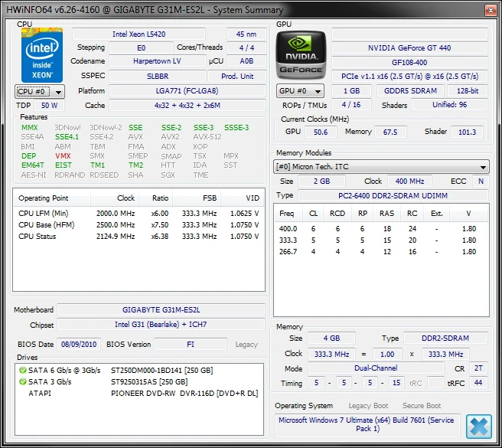
Task: Click green status icon for SATA 3 Gb/s drive
Action: [23, 381]
